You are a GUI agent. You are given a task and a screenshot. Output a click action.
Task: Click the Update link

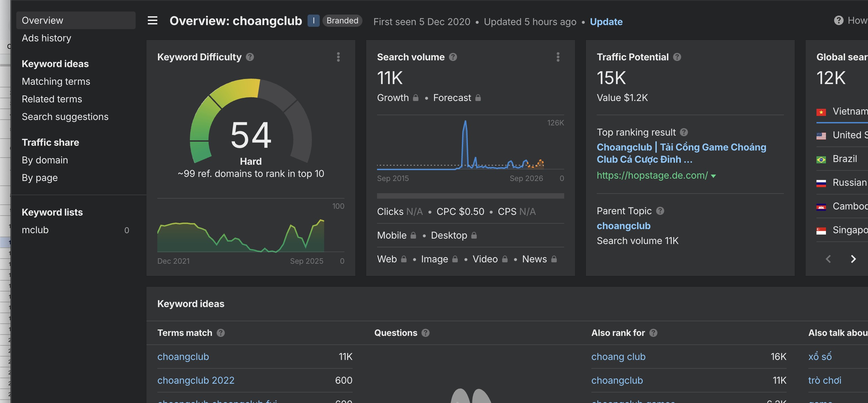pos(606,22)
